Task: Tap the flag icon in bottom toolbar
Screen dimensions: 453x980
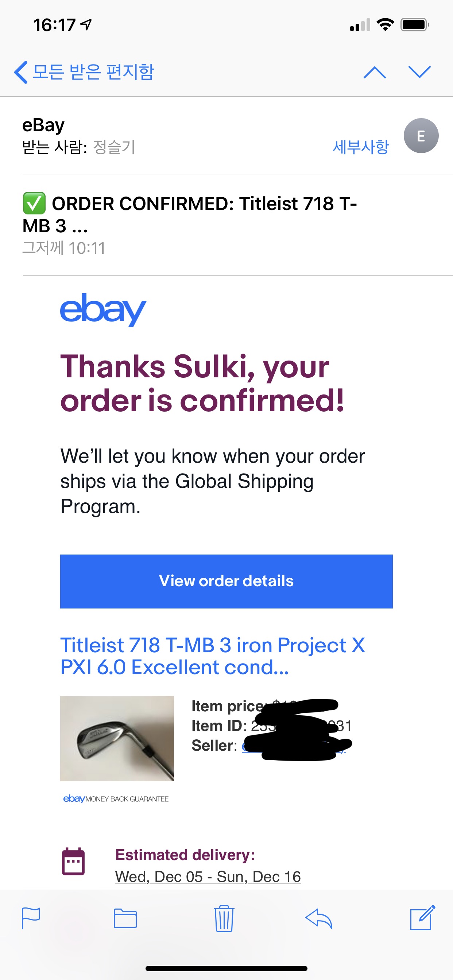Action: [31, 918]
